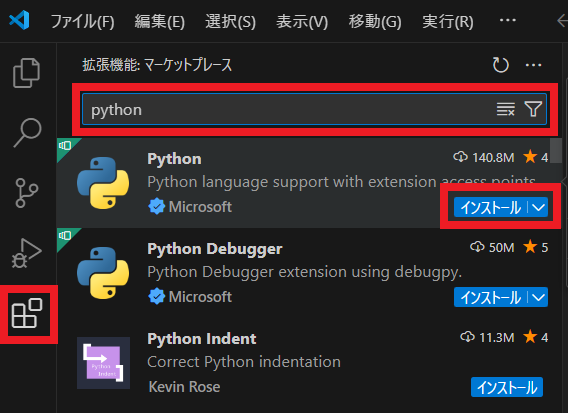Viewport: 568px width, 413px height.
Task: Select the Extensions view icon
Action: (27, 313)
